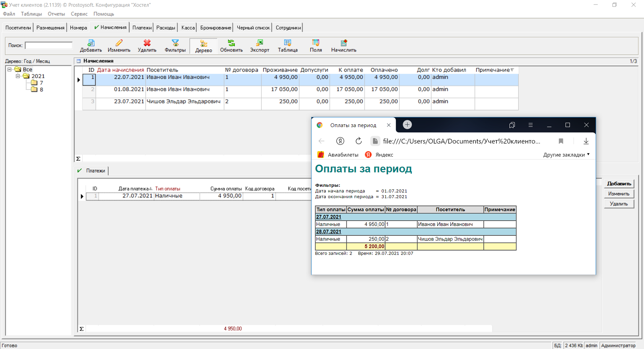Open the 27.07.2021 date link in report
The height and width of the screenshot is (349, 644).
(328, 217)
